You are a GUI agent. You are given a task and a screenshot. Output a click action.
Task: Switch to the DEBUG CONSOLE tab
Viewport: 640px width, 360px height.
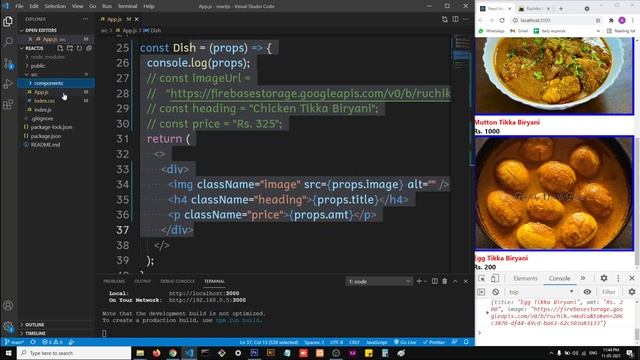(177, 281)
